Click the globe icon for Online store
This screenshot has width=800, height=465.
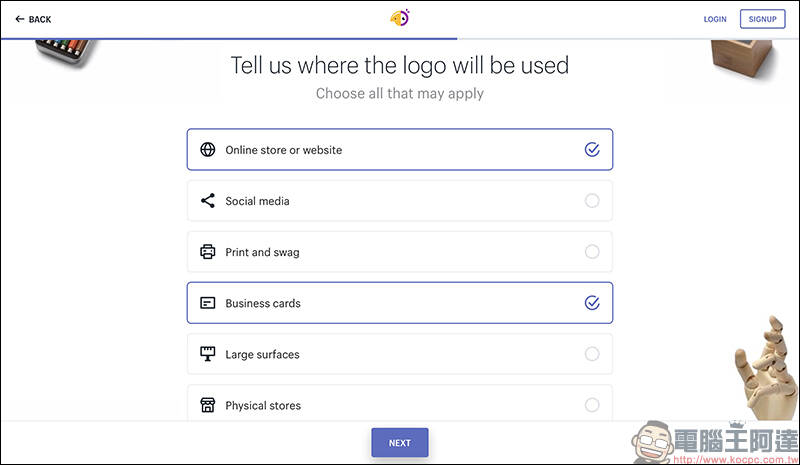(208, 150)
